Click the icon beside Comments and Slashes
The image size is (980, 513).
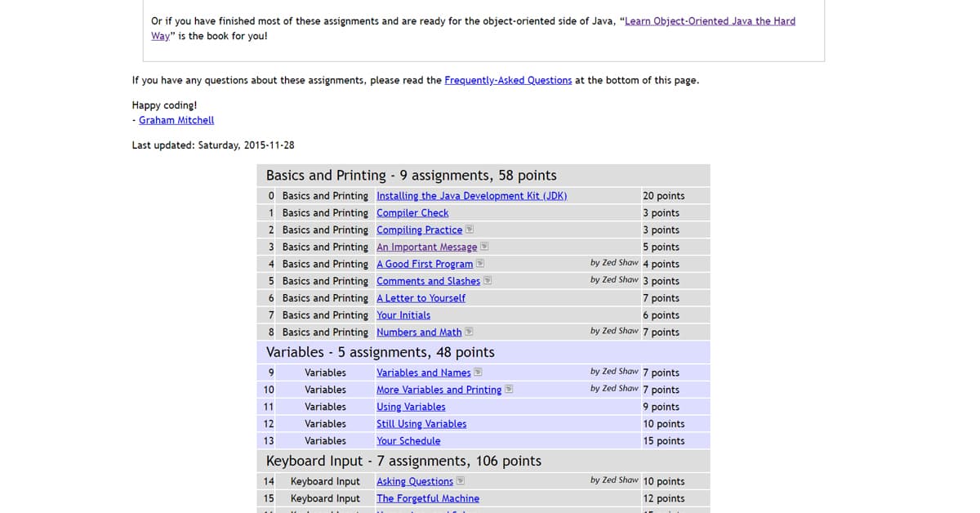tap(488, 281)
